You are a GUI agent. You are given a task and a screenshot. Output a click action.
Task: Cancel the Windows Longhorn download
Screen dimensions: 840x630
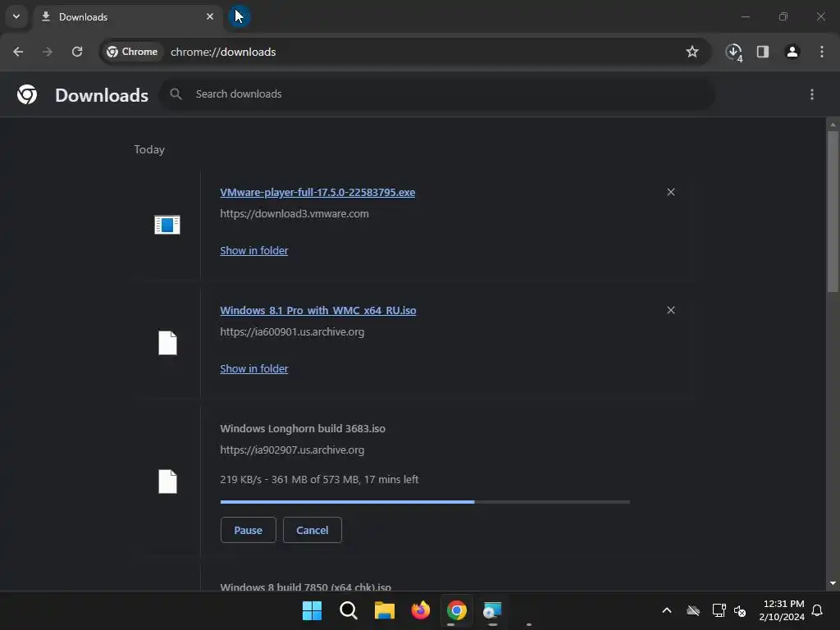[x=313, y=531]
